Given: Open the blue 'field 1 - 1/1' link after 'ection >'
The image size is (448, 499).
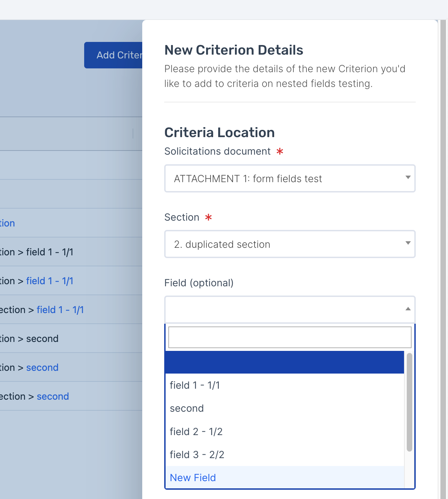Looking at the screenshot, I should 60,310.
